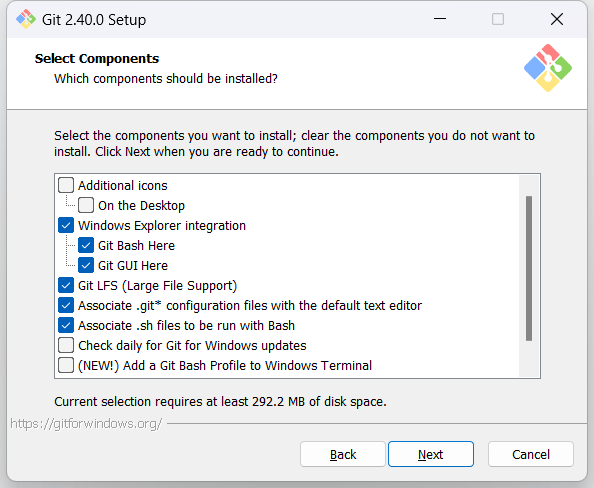Enable the Additional icons checkbox
This screenshot has height=488, width=594.
click(66, 185)
